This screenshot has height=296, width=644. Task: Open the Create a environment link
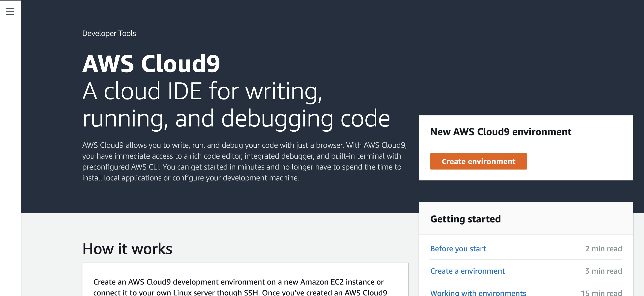tap(467, 271)
